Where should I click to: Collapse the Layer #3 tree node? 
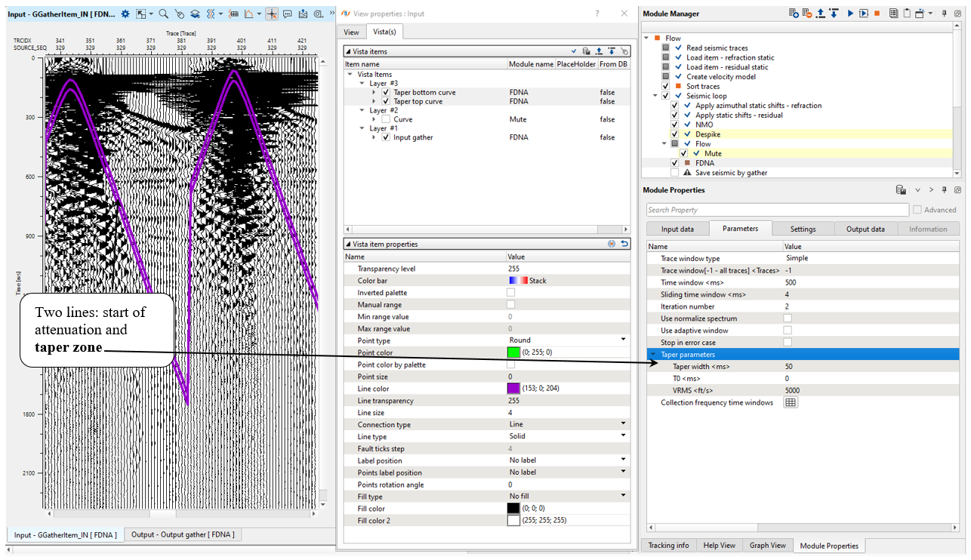[x=362, y=83]
